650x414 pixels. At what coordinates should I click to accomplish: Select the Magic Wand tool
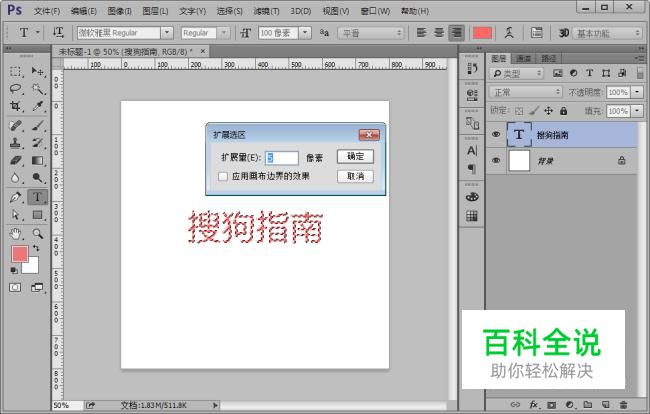point(37,89)
